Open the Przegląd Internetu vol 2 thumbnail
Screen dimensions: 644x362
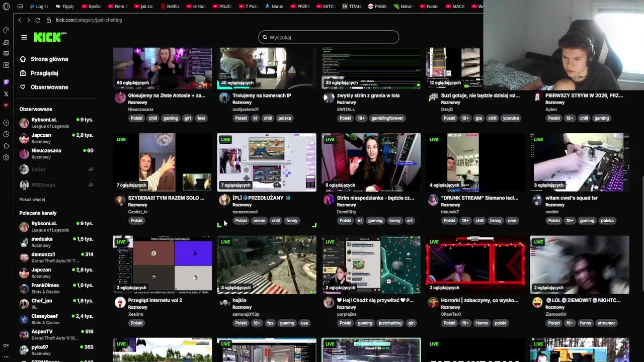pos(162,264)
